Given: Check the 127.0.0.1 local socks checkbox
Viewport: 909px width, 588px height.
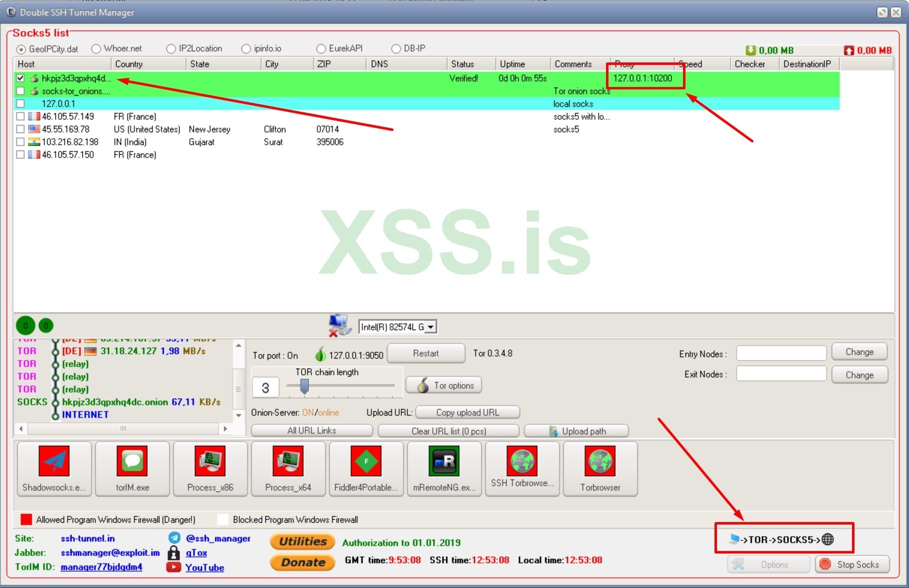Looking at the screenshot, I should tap(20, 103).
